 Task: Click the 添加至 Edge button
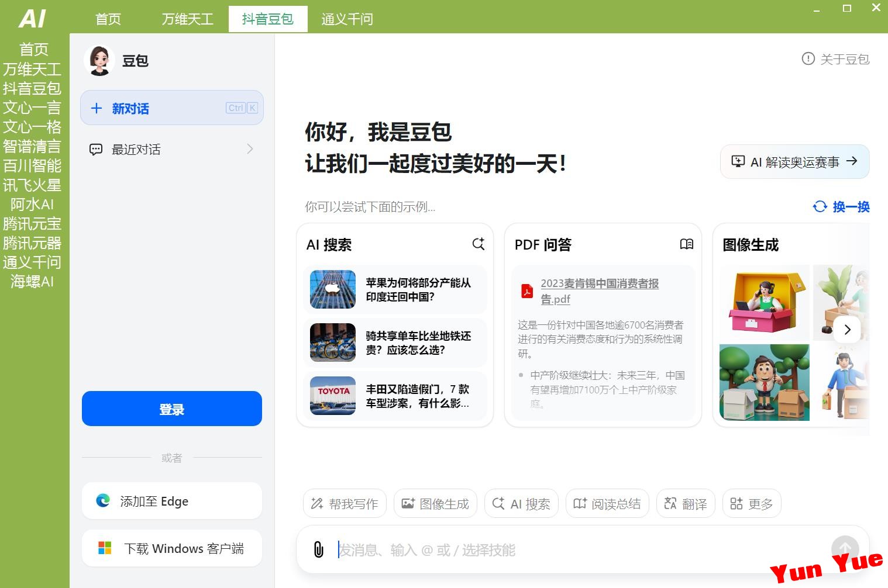pos(172,501)
